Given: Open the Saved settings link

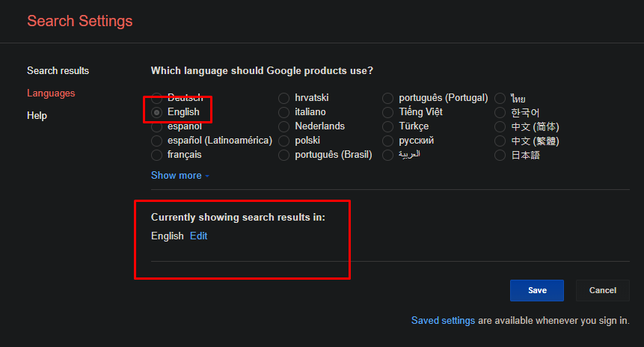Looking at the screenshot, I should pos(443,321).
